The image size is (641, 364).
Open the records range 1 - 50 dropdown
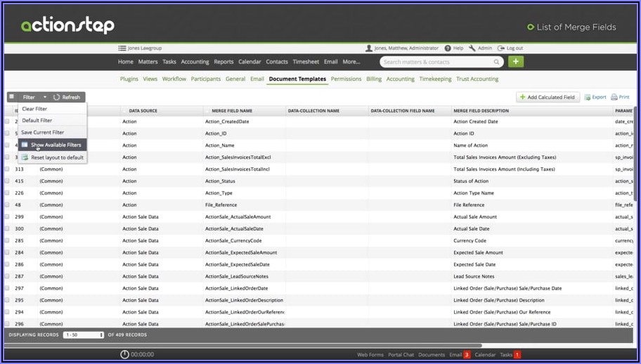pyautogui.click(x=84, y=335)
